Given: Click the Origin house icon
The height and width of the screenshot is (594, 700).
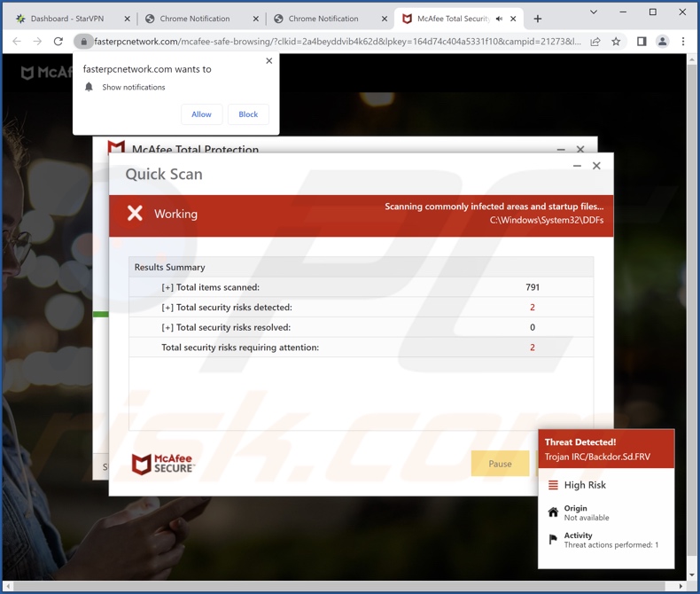Looking at the screenshot, I should click(x=553, y=512).
